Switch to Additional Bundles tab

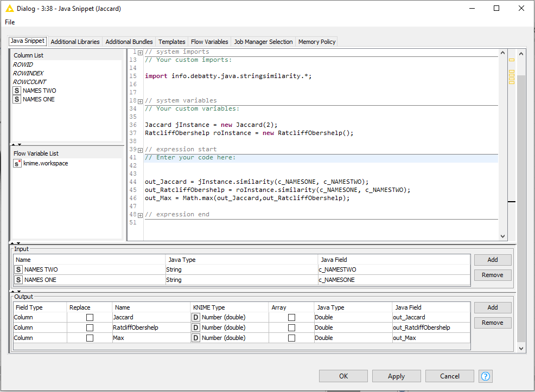pyautogui.click(x=129, y=42)
